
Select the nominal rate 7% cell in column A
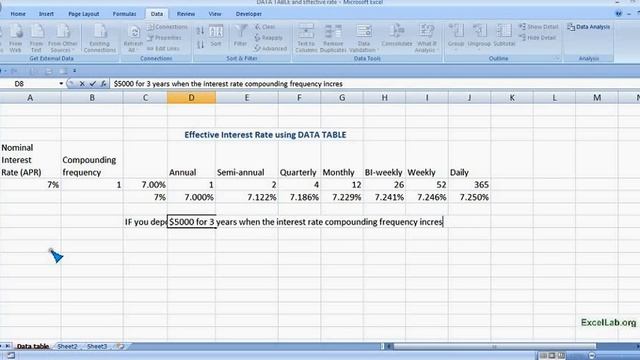coord(31,185)
